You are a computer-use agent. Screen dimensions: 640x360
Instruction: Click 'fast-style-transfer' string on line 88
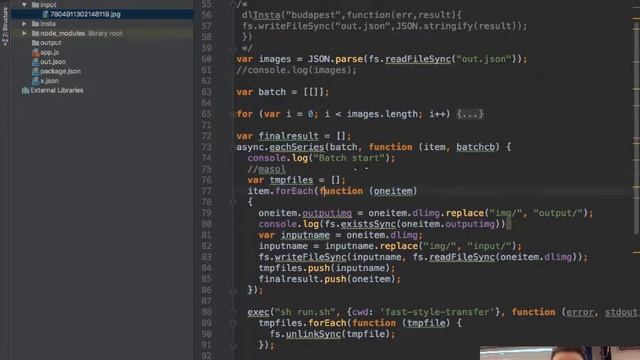coord(437,312)
